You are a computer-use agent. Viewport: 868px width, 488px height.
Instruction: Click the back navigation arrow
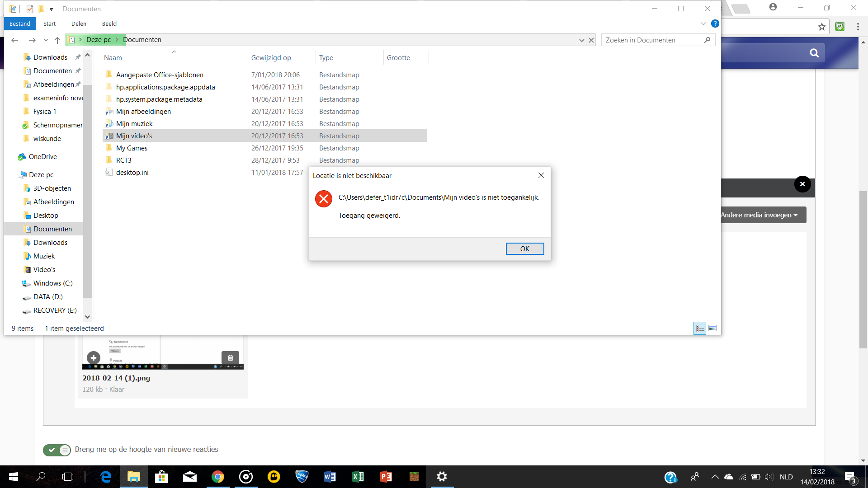[15, 40]
